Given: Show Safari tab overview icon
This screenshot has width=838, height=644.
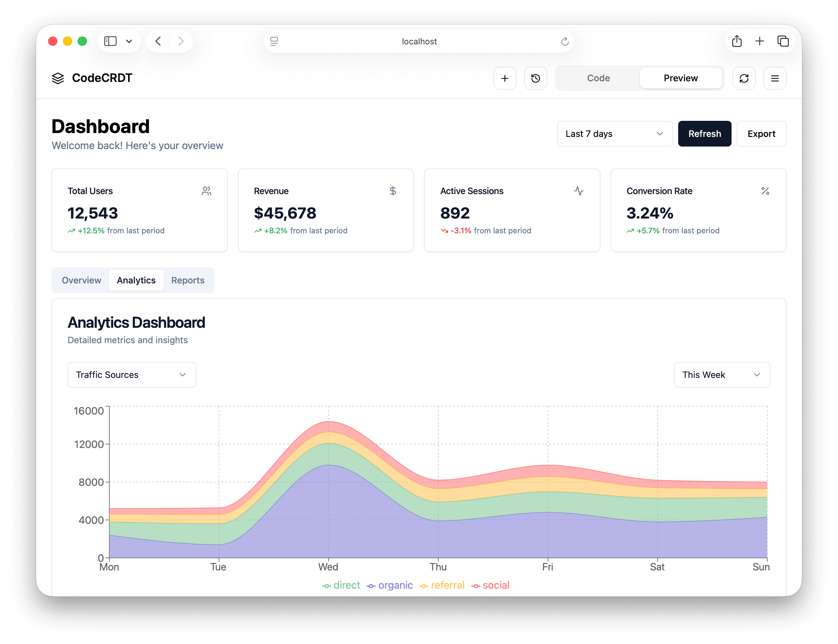Looking at the screenshot, I should click(783, 41).
